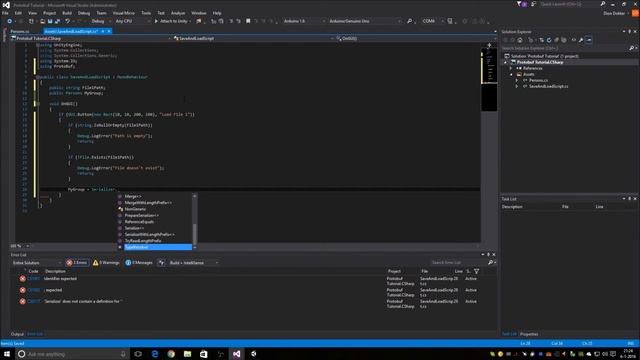The image size is (640, 360).
Task: Click Task View icon in taskbar
Action: point(138,354)
